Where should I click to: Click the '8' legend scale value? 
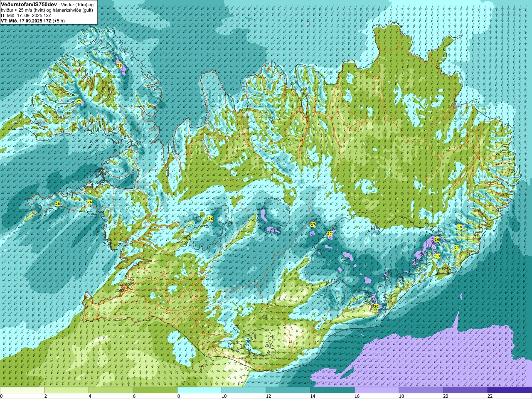tap(178, 396)
